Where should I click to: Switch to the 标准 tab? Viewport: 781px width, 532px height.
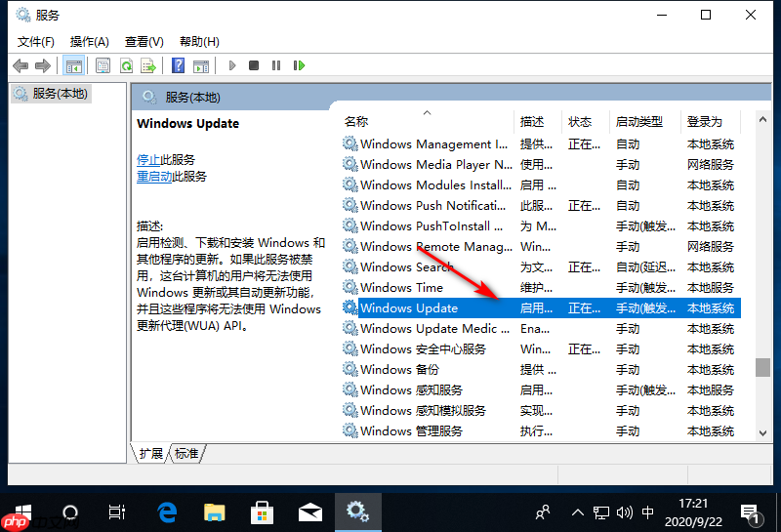point(186,453)
